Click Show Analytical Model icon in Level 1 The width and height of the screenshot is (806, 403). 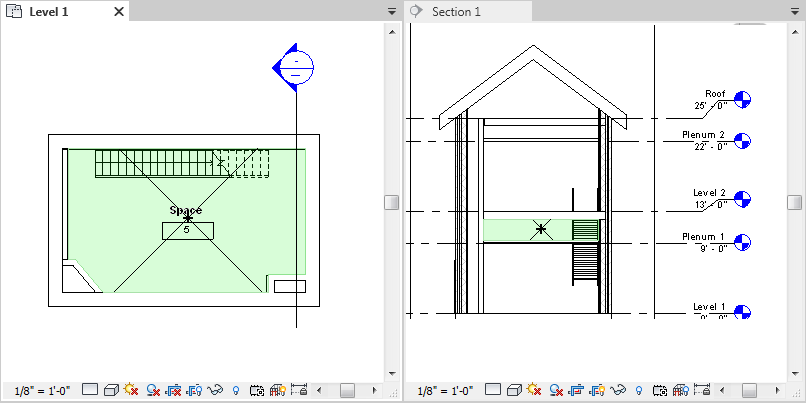pos(277,390)
